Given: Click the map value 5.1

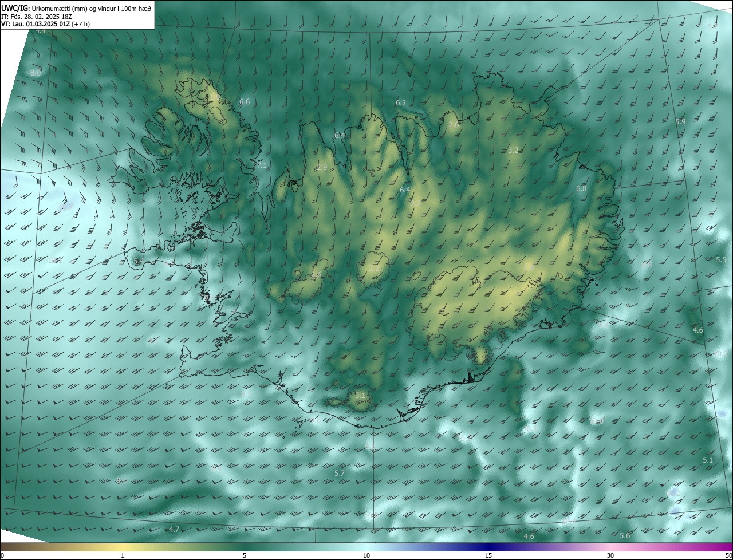Looking at the screenshot, I should [x=708, y=460].
